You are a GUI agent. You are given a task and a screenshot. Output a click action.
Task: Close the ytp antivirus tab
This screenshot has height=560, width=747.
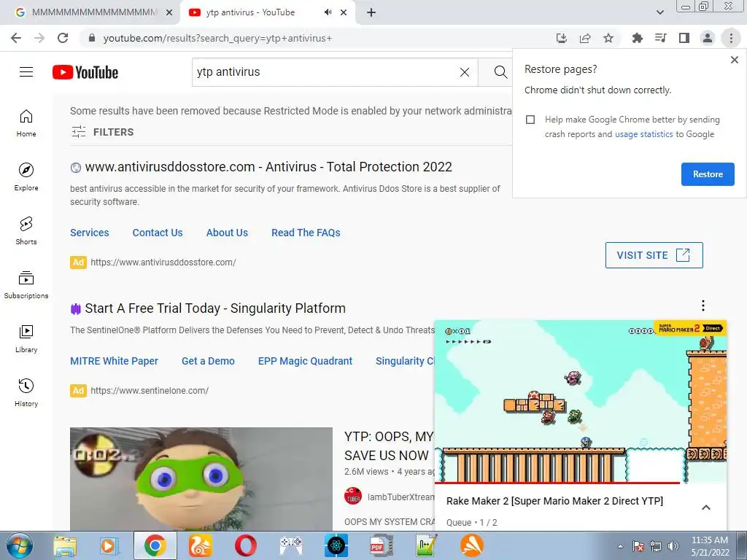point(344,12)
